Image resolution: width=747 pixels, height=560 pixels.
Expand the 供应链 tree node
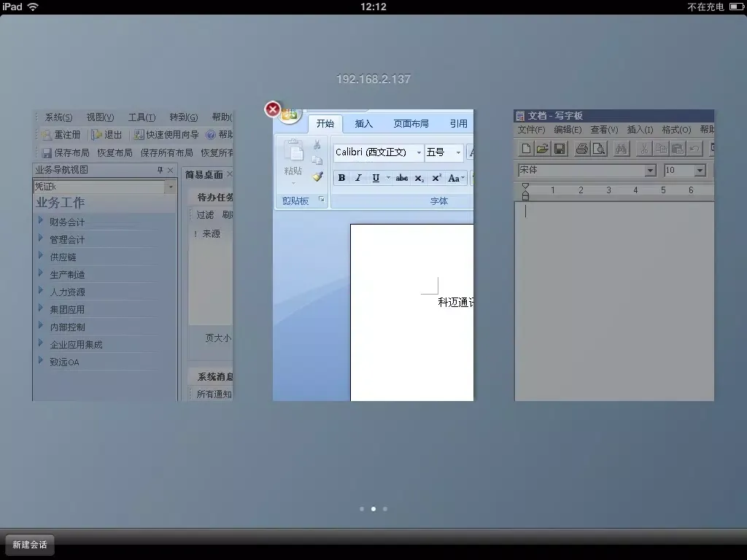[x=41, y=255]
